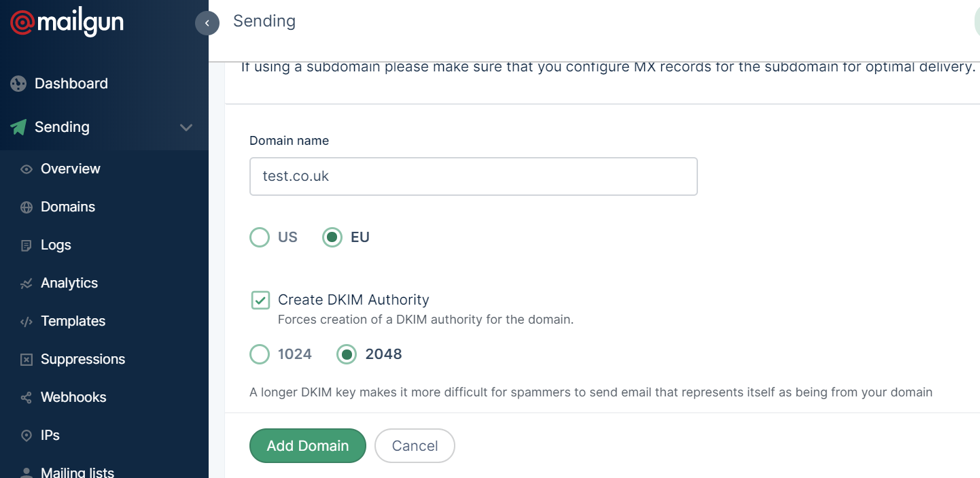The image size is (980, 478).
Task: Collapse the sidebar with arrow button
Action: tap(207, 23)
